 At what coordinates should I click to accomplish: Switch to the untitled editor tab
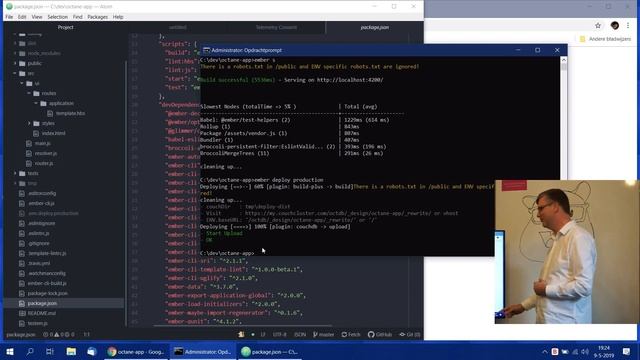click(x=178, y=27)
